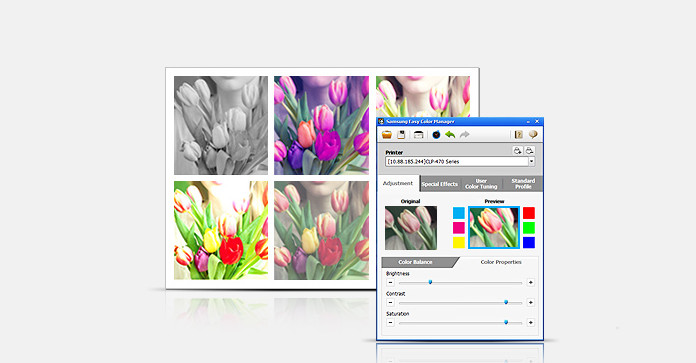Click the Samsung Easy Color Manager title icon
This screenshot has width=696, height=363.
(x=381, y=121)
